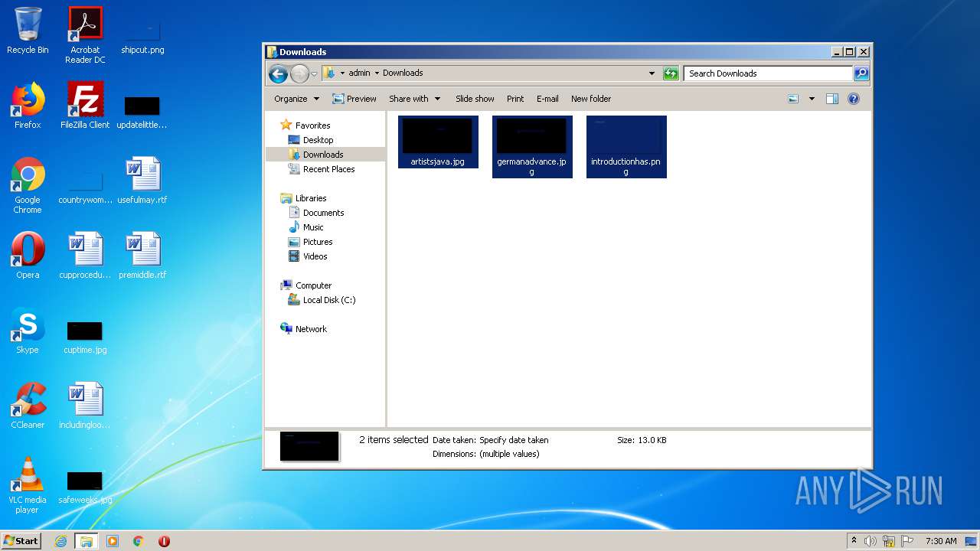Toggle the preview pane icon
This screenshot has width=980, height=551.
[832, 99]
